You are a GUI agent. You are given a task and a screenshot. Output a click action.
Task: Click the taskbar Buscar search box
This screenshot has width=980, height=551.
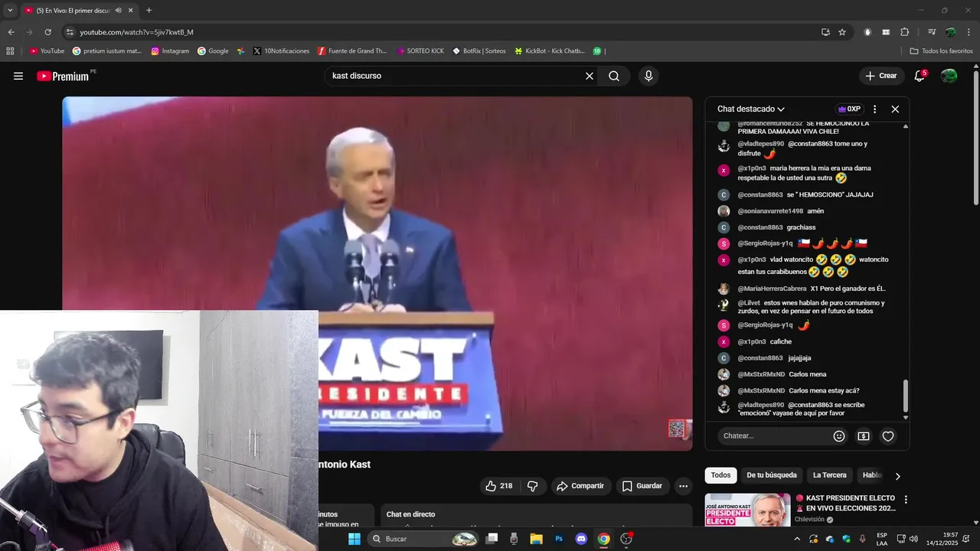(x=423, y=539)
